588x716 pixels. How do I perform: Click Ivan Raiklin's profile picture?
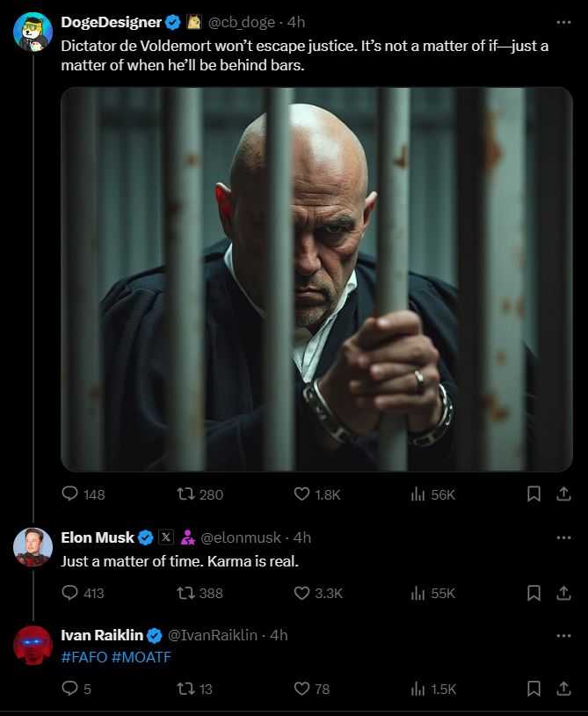[x=33, y=646]
